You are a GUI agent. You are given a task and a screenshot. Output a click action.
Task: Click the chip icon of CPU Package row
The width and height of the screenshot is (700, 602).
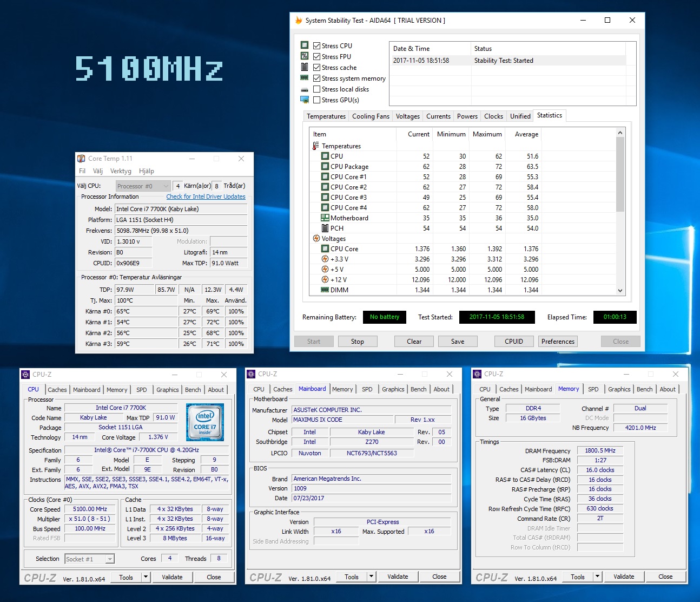tap(325, 166)
